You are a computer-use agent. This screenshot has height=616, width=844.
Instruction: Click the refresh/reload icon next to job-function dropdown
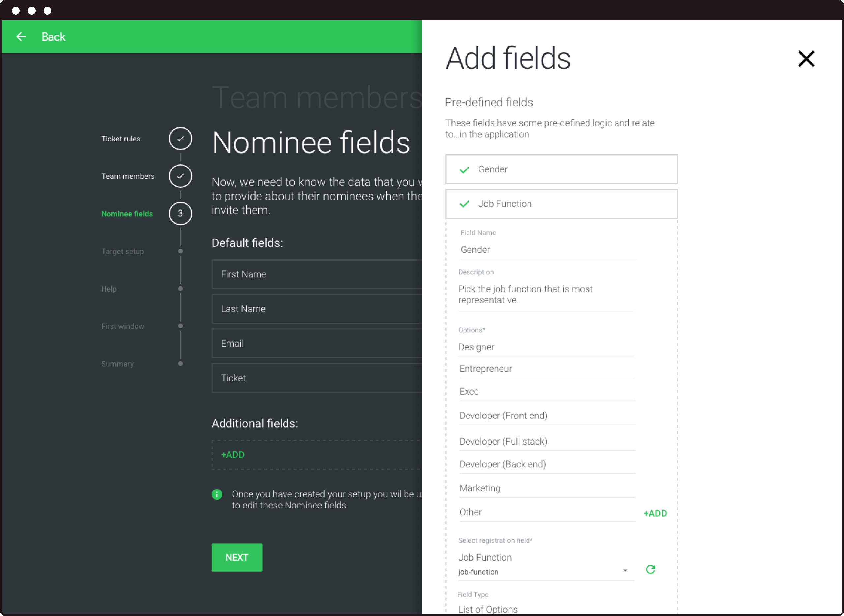point(650,569)
